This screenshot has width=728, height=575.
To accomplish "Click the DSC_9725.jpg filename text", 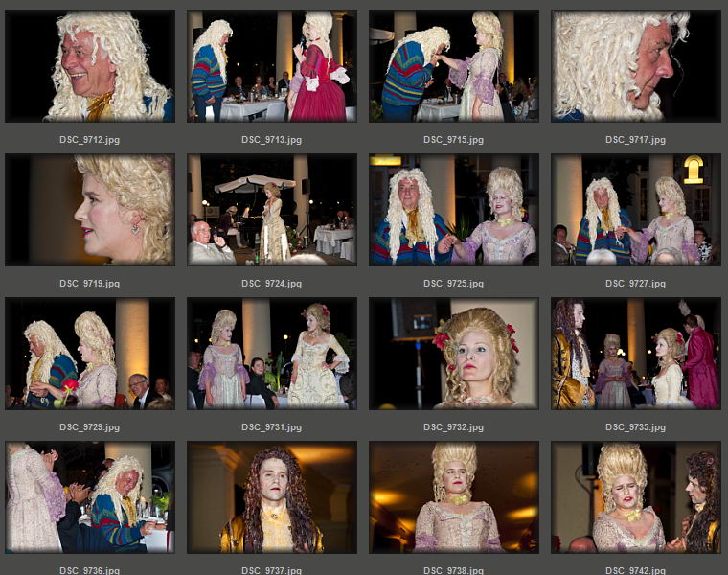I will (454, 284).
